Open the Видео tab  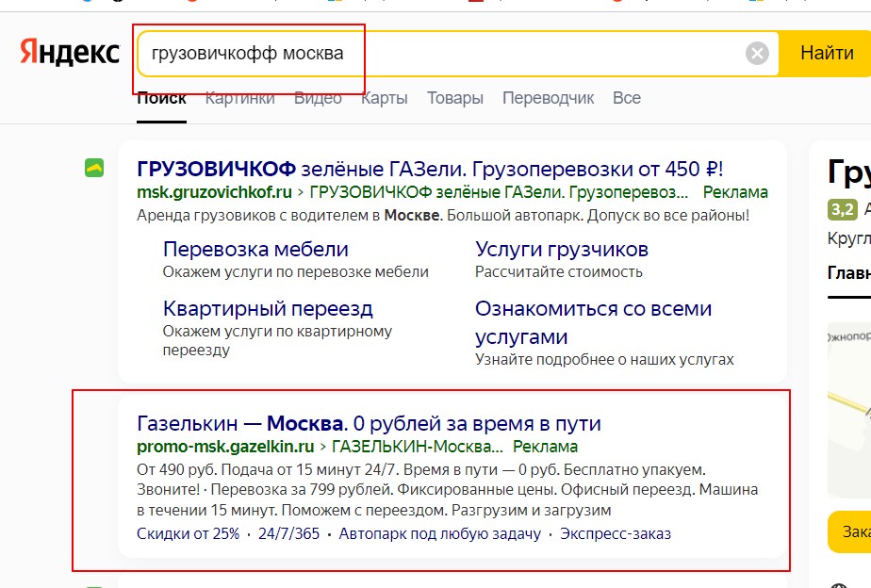click(318, 98)
